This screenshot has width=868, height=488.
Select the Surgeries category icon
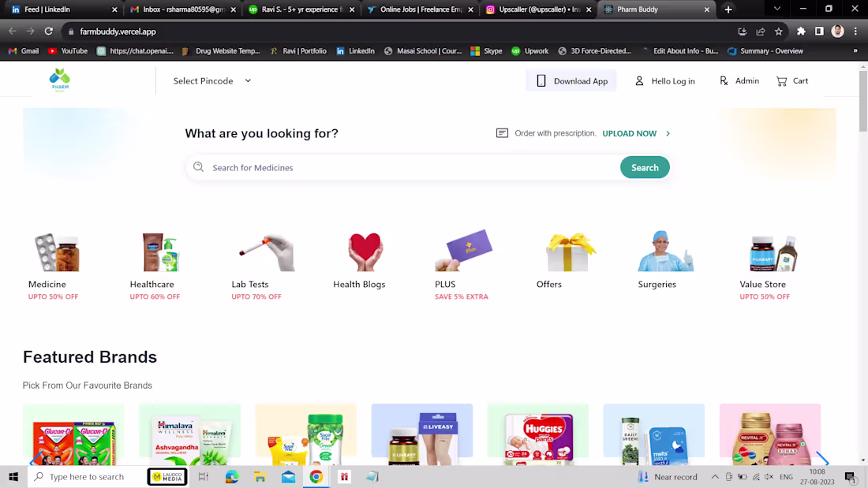pos(665,251)
